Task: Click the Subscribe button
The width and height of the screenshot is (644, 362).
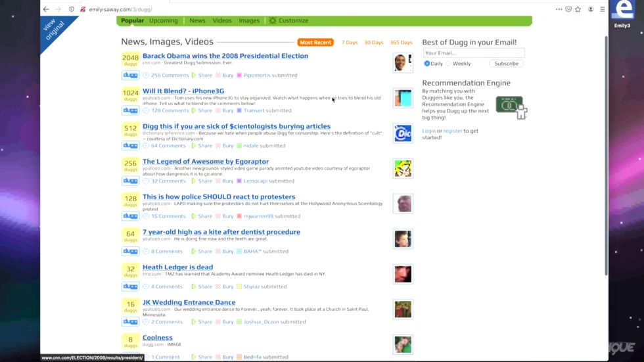Action: [507, 64]
